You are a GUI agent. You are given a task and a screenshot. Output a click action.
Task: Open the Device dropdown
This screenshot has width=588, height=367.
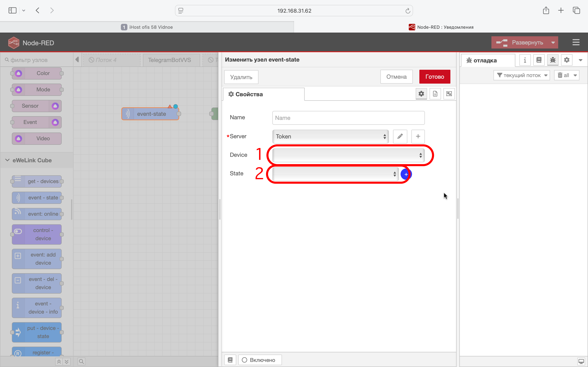(348, 155)
